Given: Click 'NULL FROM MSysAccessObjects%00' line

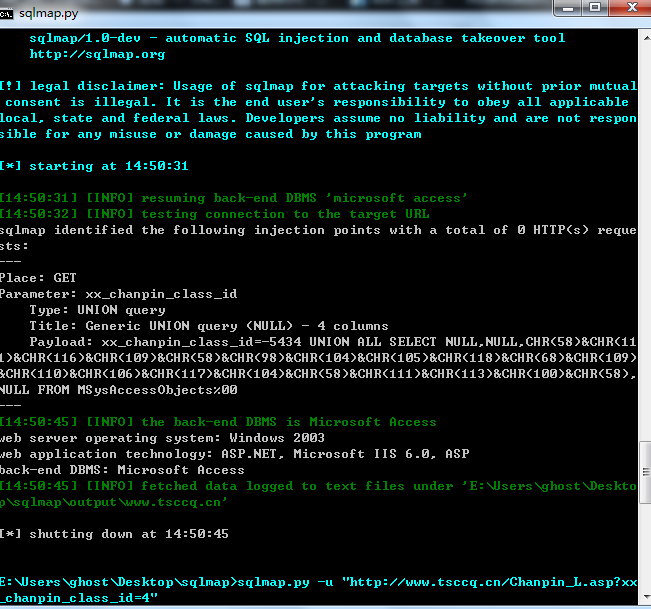Looking at the screenshot, I should (119, 390).
